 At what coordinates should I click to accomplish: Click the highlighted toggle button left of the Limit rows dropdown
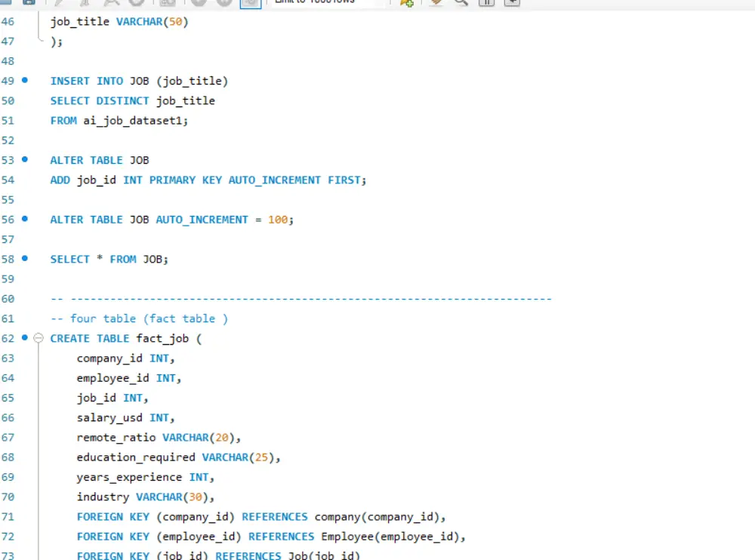tap(251, 3)
